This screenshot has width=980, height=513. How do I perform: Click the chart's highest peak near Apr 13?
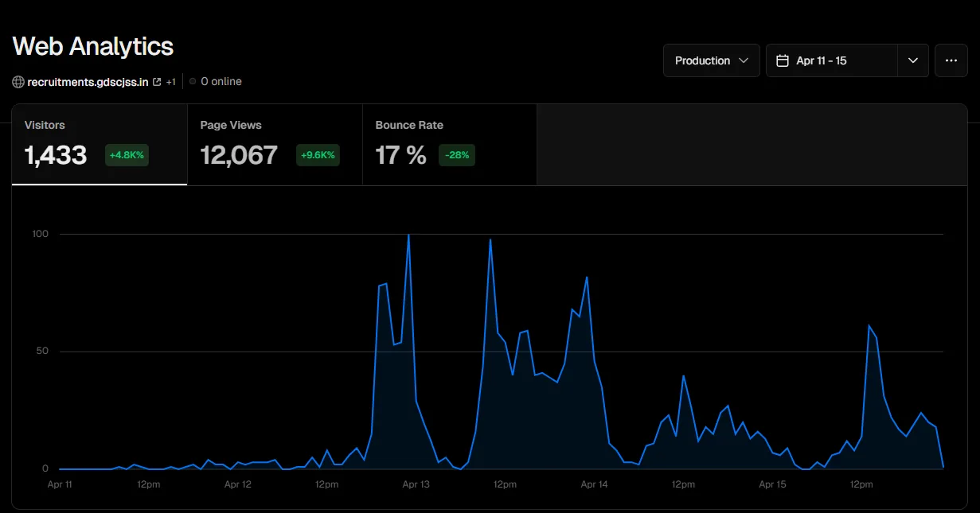pos(408,235)
